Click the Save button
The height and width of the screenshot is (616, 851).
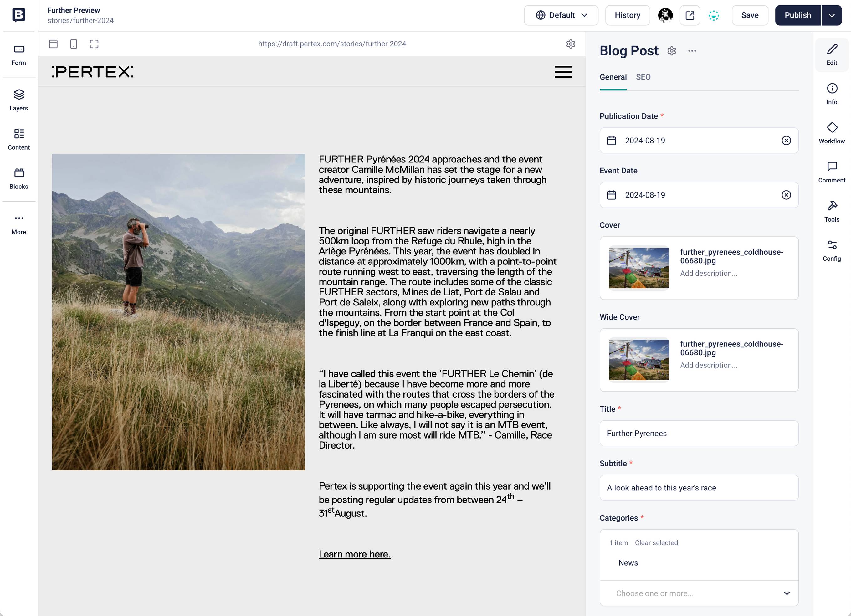coord(750,15)
